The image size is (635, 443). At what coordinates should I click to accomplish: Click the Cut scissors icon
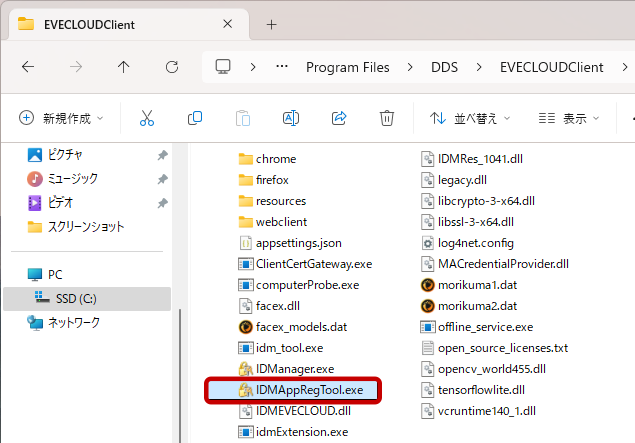click(147, 118)
